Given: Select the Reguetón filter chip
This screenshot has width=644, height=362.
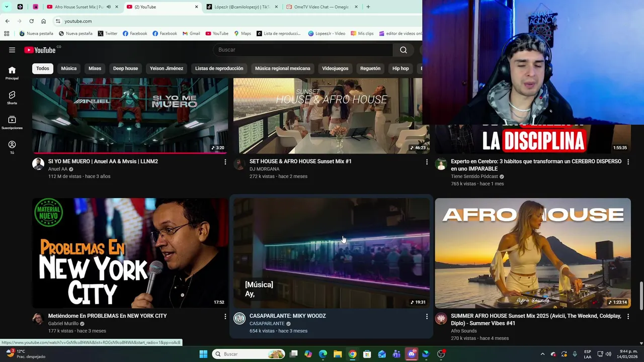Looking at the screenshot, I should point(370,68).
